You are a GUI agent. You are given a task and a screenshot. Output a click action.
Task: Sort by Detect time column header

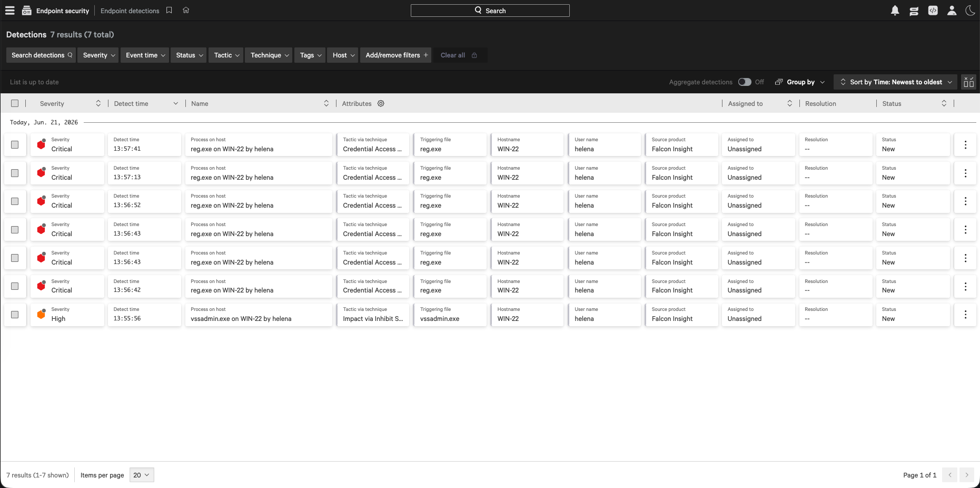145,103
